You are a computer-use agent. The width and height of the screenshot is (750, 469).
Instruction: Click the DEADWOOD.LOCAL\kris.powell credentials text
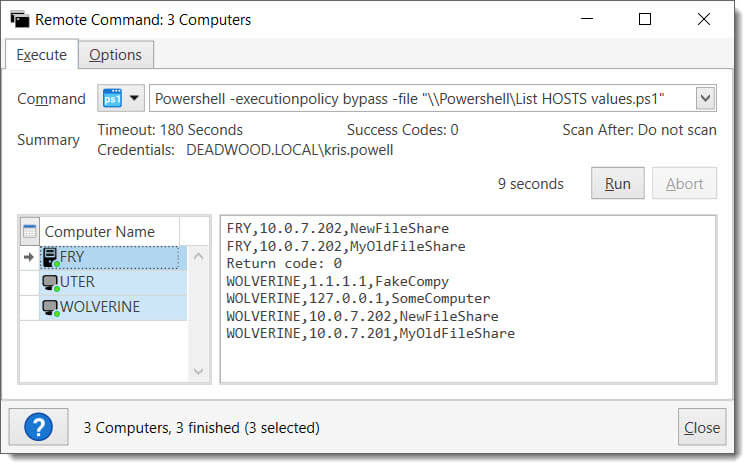point(289,150)
